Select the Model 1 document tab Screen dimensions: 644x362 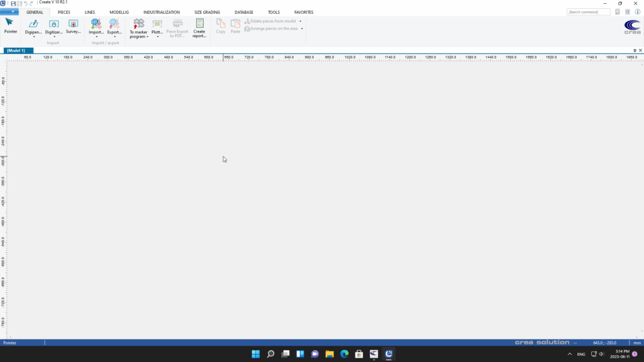click(16, 50)
